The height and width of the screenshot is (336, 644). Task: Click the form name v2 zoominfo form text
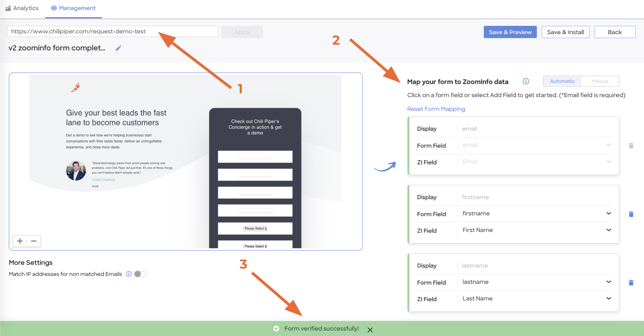pyautogui.click(x=57, y=48)
